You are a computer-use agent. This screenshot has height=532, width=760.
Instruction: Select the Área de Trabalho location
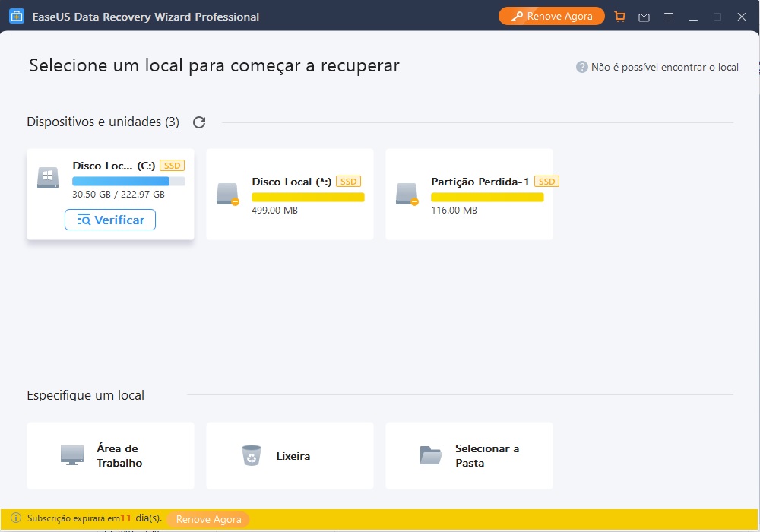110,455
